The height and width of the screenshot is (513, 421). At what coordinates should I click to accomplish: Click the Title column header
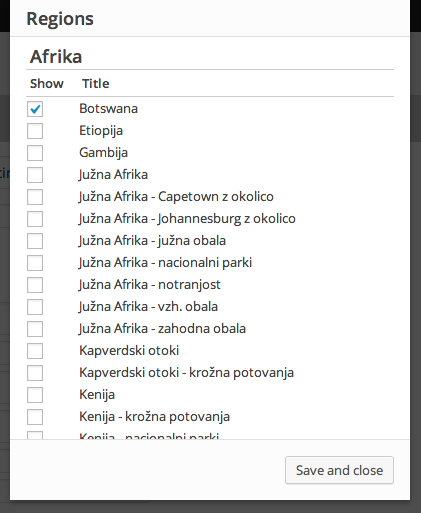(96, 84)
